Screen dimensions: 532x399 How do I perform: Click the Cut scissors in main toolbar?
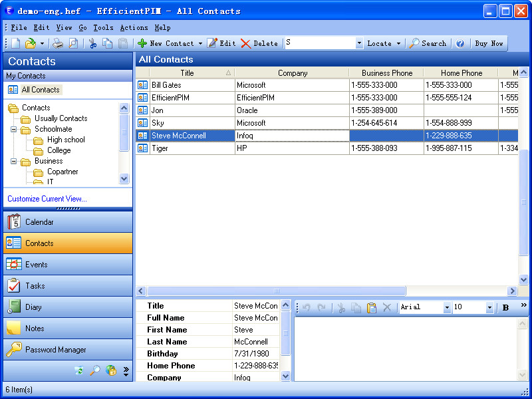pyautogui.click(x=92, y=43)
